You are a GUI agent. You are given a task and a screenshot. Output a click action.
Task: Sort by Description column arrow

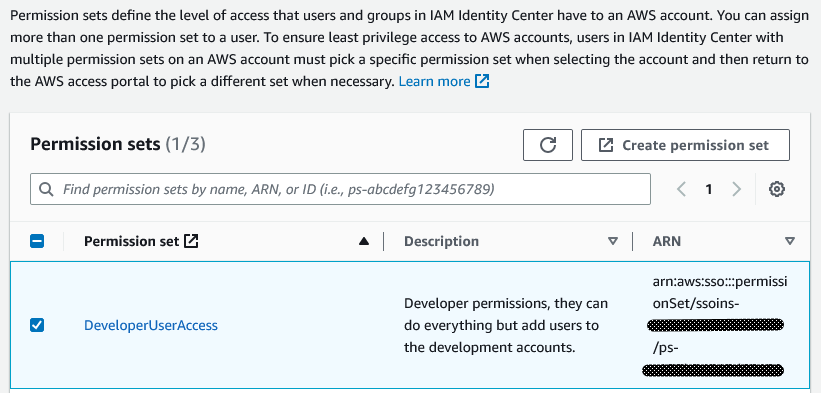(x=613, y=241)
